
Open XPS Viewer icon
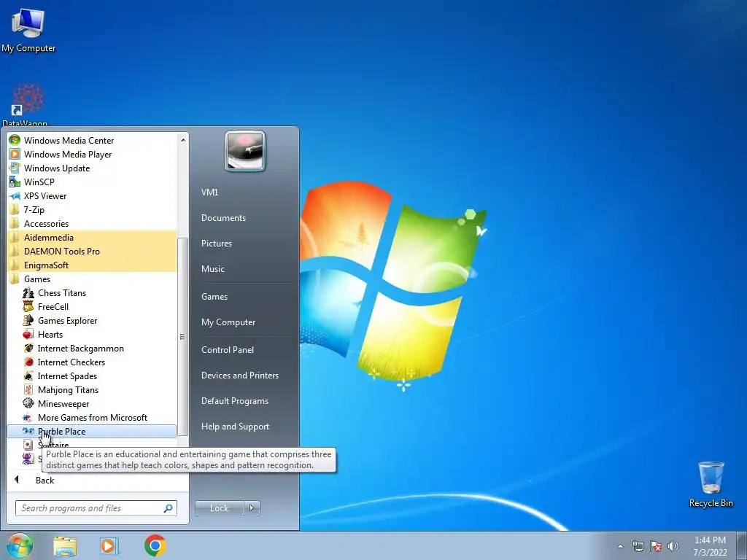point(15,195)
